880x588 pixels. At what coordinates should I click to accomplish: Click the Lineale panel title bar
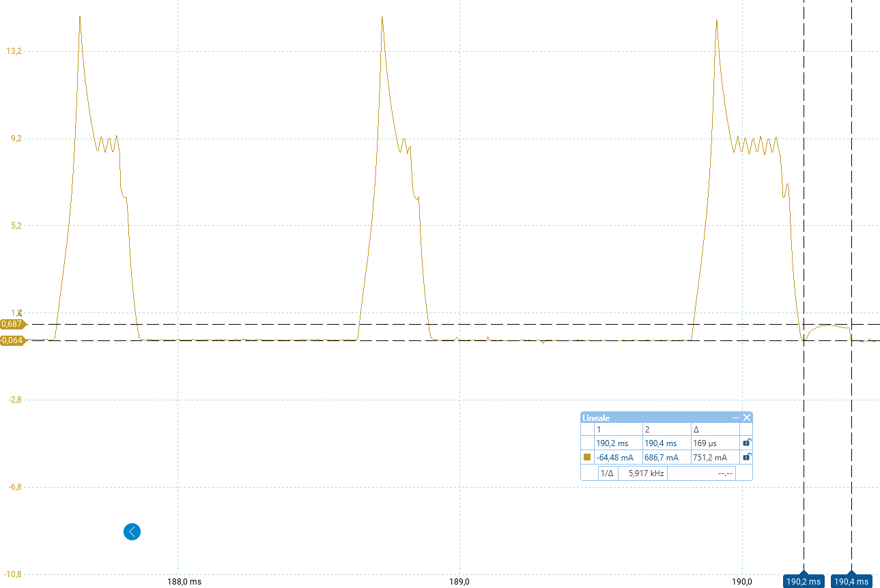[x=649, y=417]
